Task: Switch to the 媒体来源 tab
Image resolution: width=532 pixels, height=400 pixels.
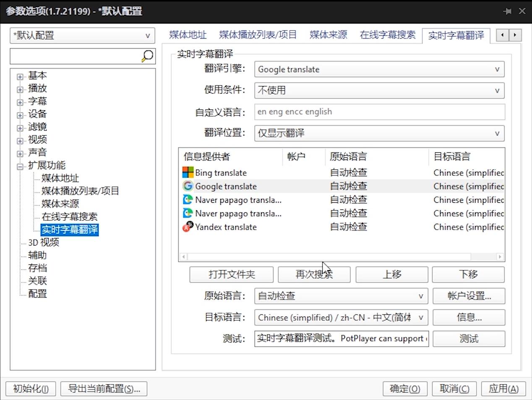Action: (328, 35)
